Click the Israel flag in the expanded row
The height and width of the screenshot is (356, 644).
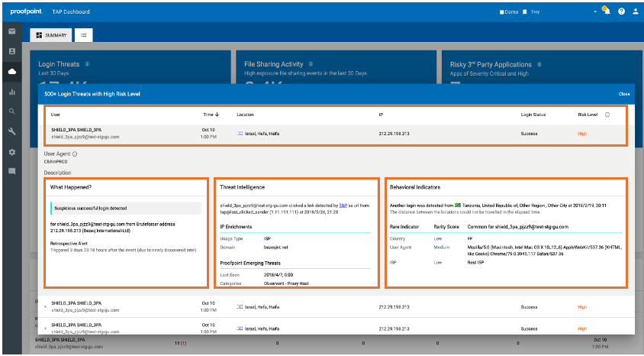(x=240, y=134)
